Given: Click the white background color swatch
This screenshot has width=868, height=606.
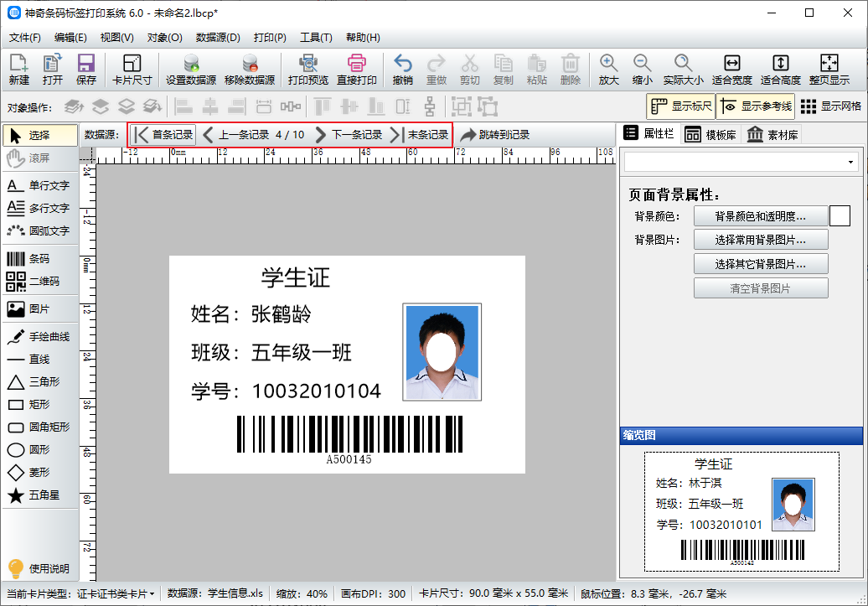Looking at the screenshot, I should point(840,216).
